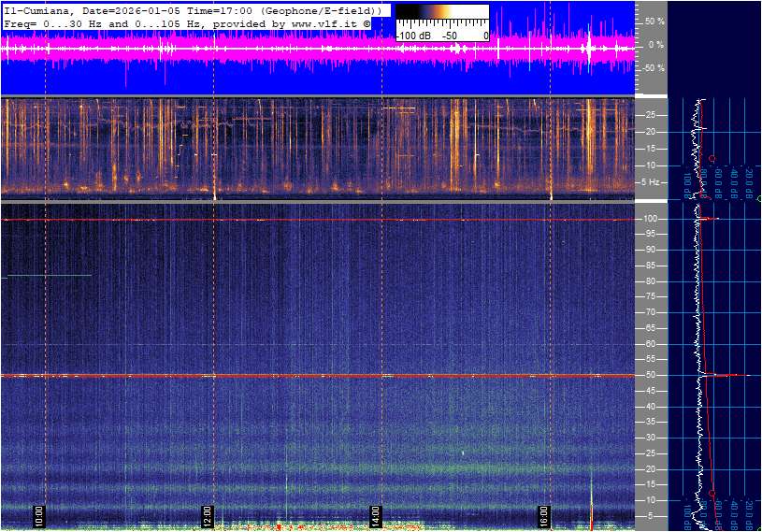Select the 12:00 time marker label
The image size is (762, 532).
pyautogui.click(x=208, y=515)
